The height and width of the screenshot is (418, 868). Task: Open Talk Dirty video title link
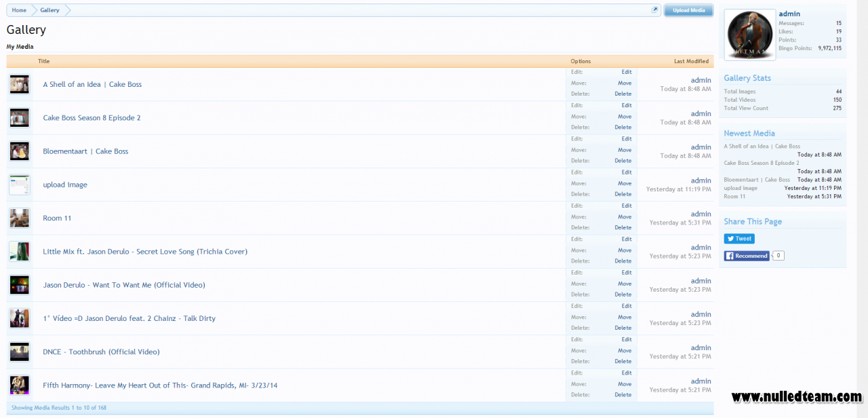(x=129, y=318)
